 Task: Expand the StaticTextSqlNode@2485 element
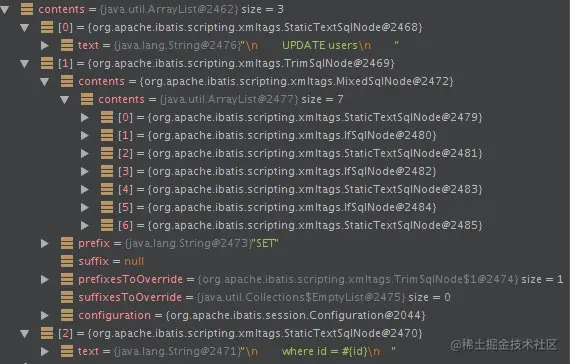(x=85, y=225)
